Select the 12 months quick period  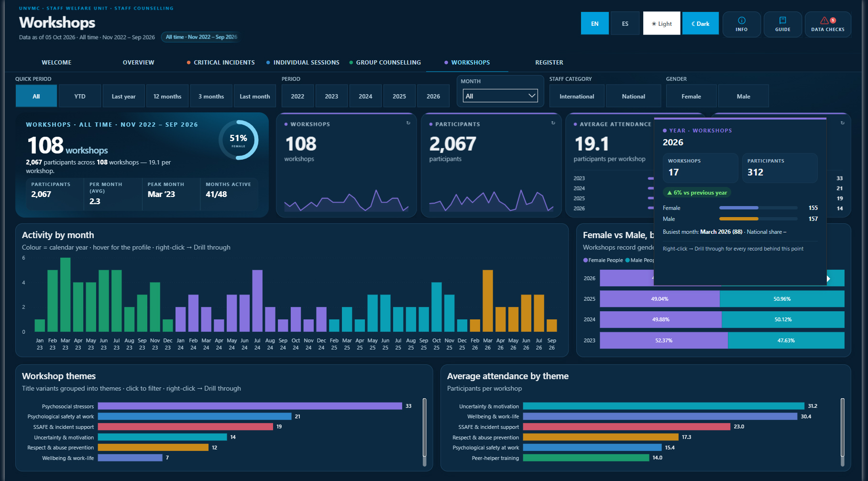[167, 96]
